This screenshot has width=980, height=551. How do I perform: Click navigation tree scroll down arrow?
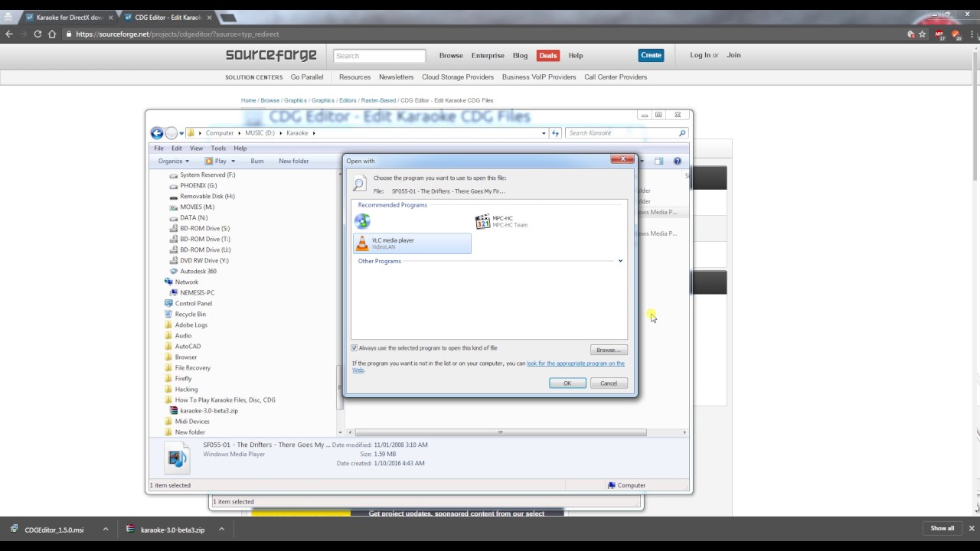point(340,432)
